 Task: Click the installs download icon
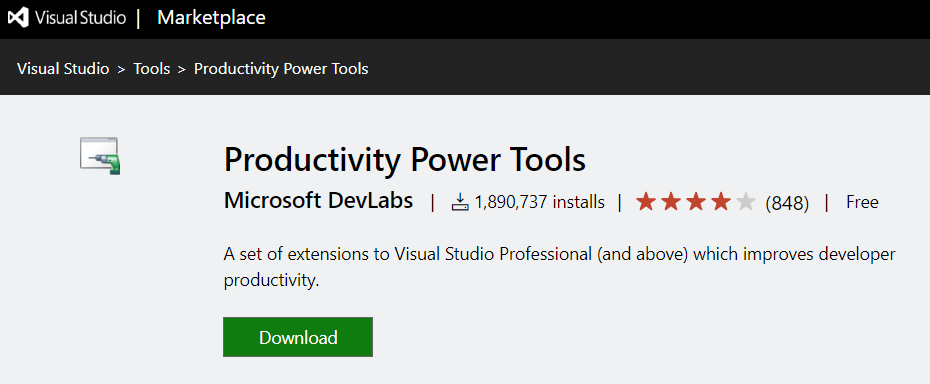tap(460, 202)
